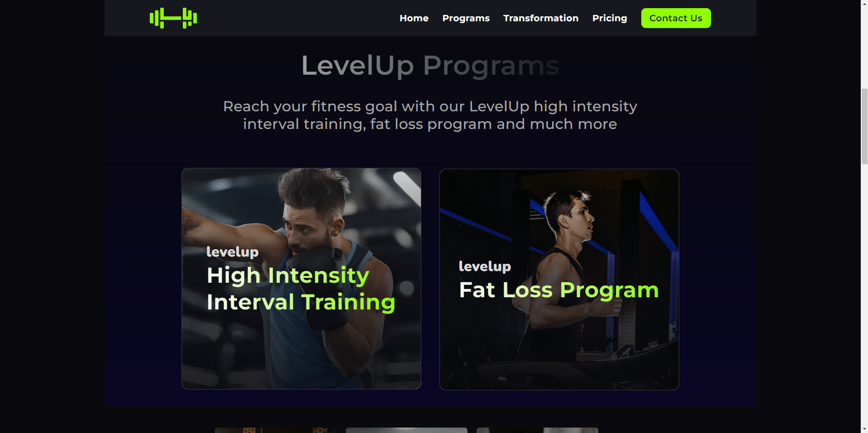868x433 pixels.
Task: Select middle partially visible bottom thumbnail
Action: pos(406,430)
